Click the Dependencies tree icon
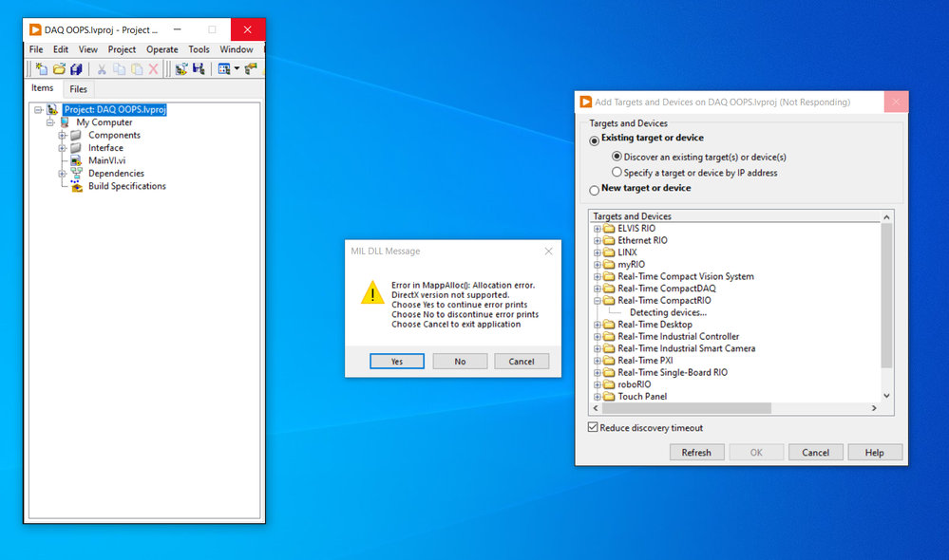The image size is (949, 560). click(76, 173)
